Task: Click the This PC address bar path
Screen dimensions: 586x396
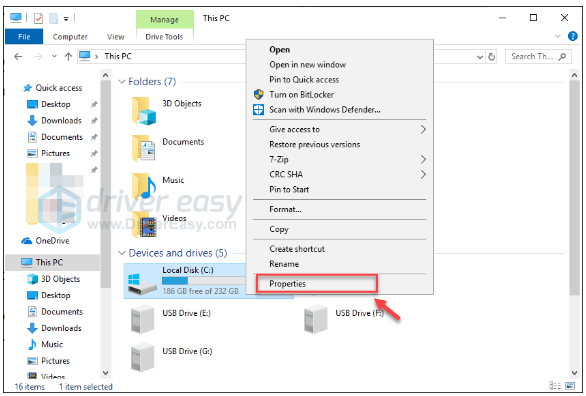Action: click(x=118, y=56)
